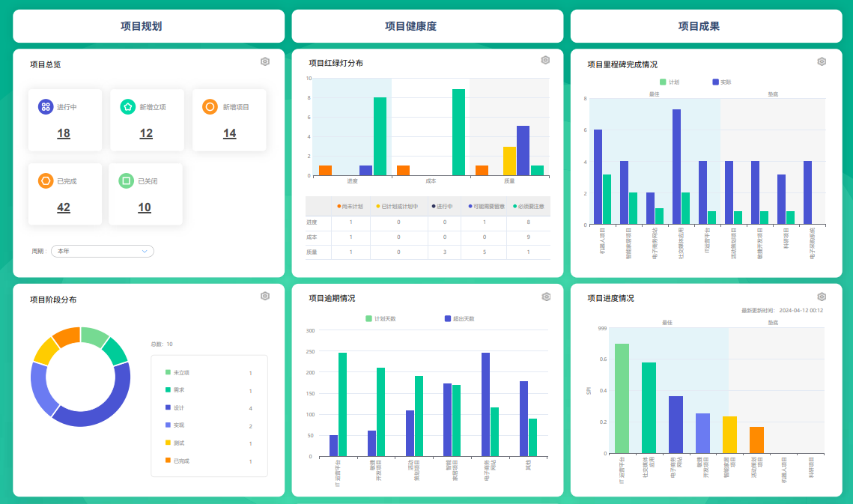
Task: Open settings gear on 项目阶段分布 panel
Action: coord(264,297)
